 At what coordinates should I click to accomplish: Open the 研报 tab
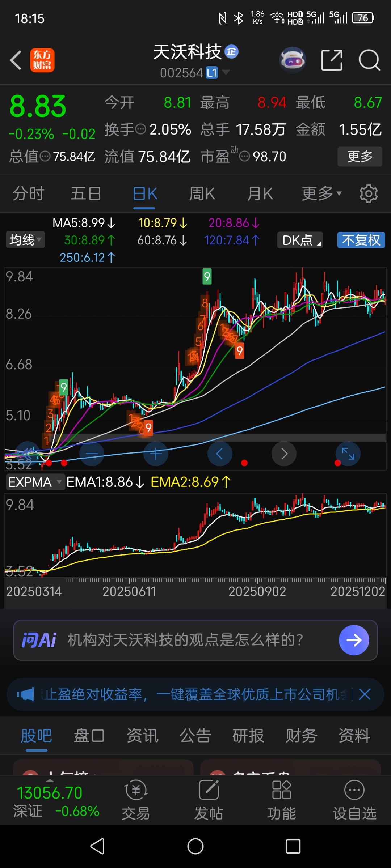click(248, 736)
